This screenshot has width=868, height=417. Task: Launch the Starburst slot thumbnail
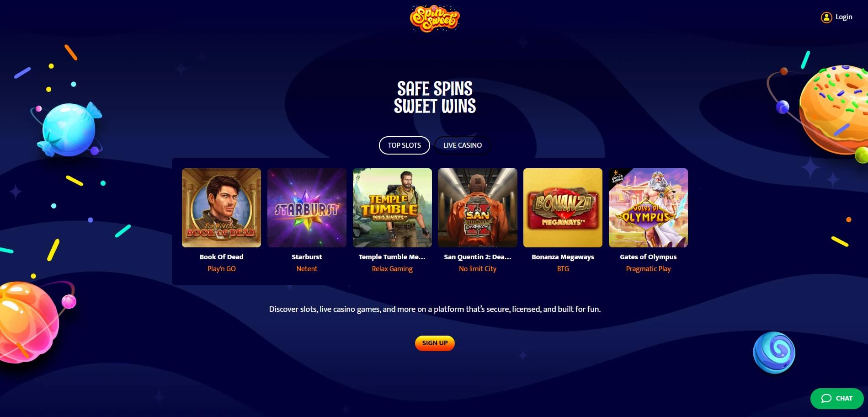tap(307, 208)
